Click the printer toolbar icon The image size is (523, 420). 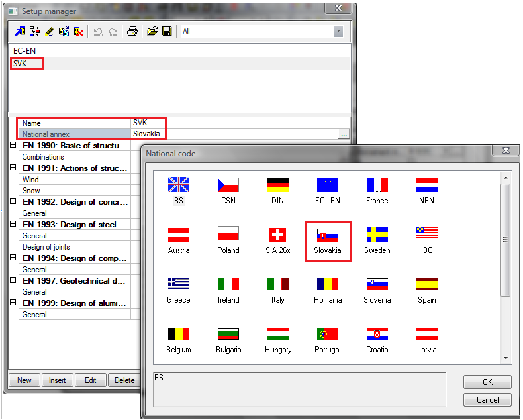(x=132, y=32)
